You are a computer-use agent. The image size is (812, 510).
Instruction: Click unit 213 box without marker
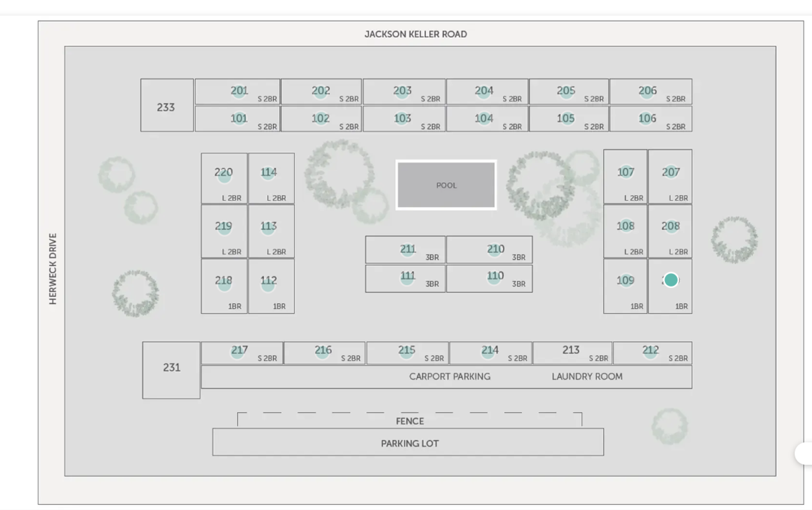tap(571, 352)
